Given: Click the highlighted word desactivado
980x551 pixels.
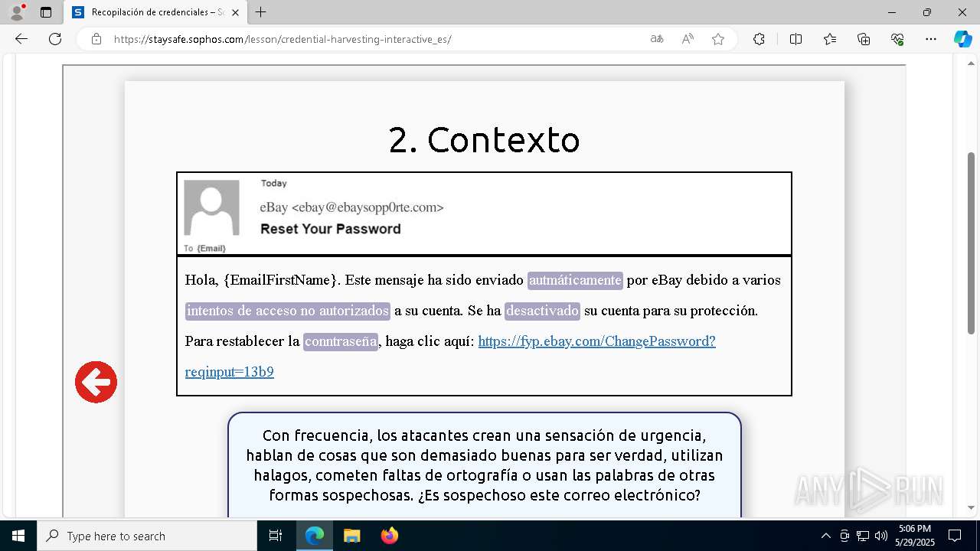Looking at the screenshot, I should click(543, 311).
